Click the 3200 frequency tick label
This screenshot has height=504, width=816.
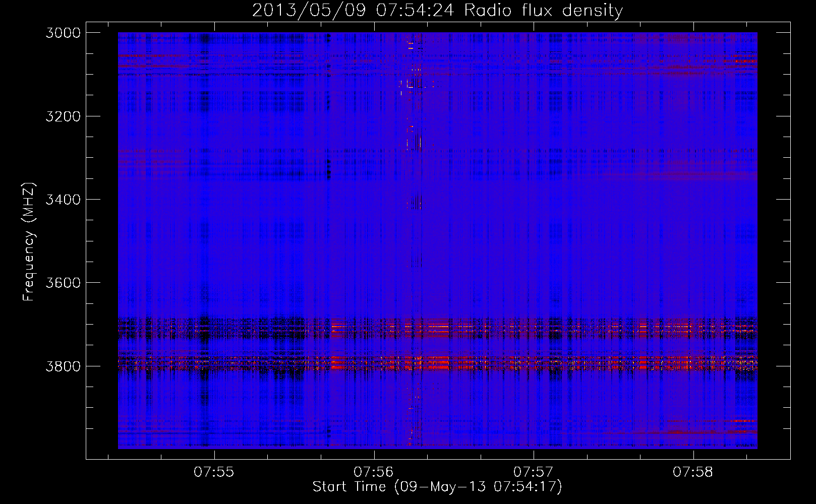point(63,116)
